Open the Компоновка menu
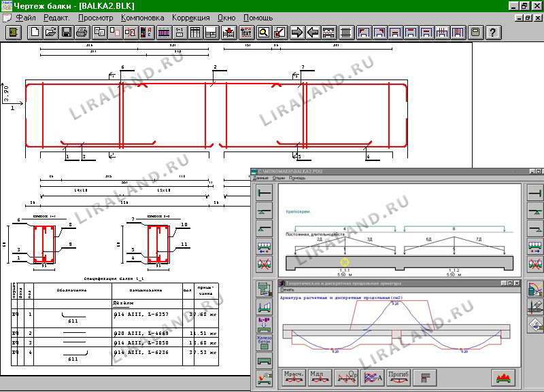This screenshot has width=544, height=392. tap(143, 17)
